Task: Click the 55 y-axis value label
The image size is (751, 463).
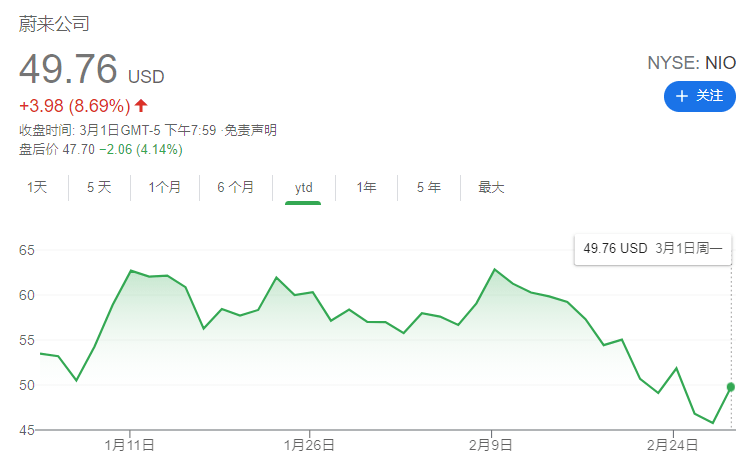Action: (x=27, y=340)
